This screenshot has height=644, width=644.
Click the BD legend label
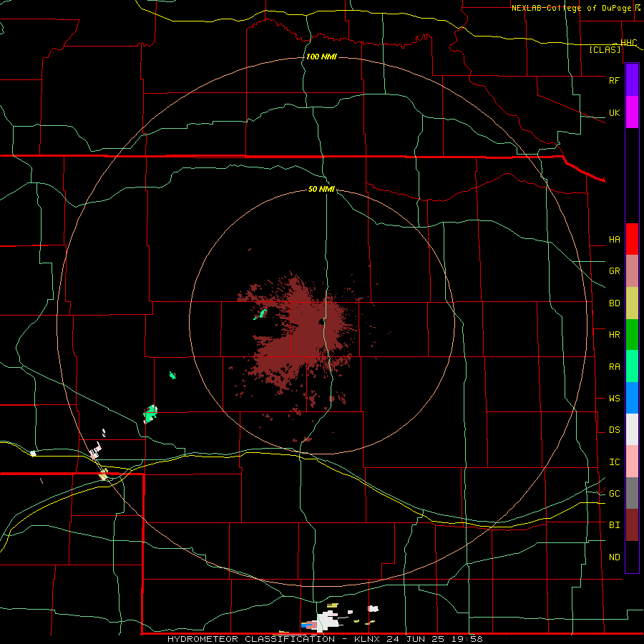pyautogui.click(x=614, y=303)
